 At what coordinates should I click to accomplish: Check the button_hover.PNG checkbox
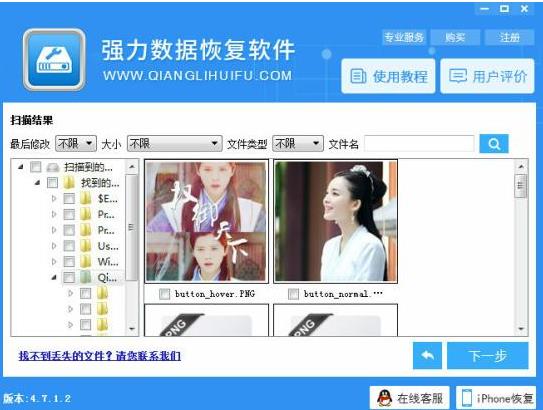point(164,294)
